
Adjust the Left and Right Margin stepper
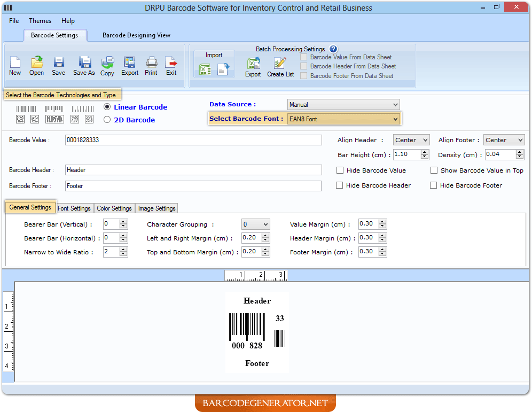265,238
